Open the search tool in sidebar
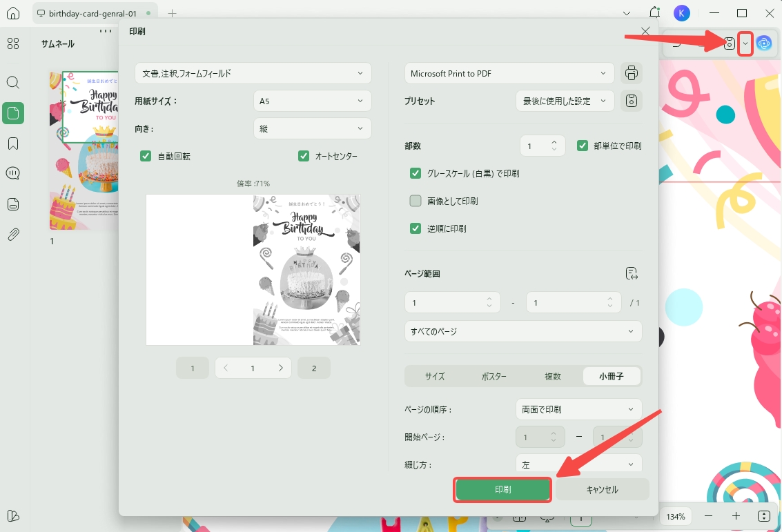Viewport: 782px width, 532px height. (x=13, y=82)
